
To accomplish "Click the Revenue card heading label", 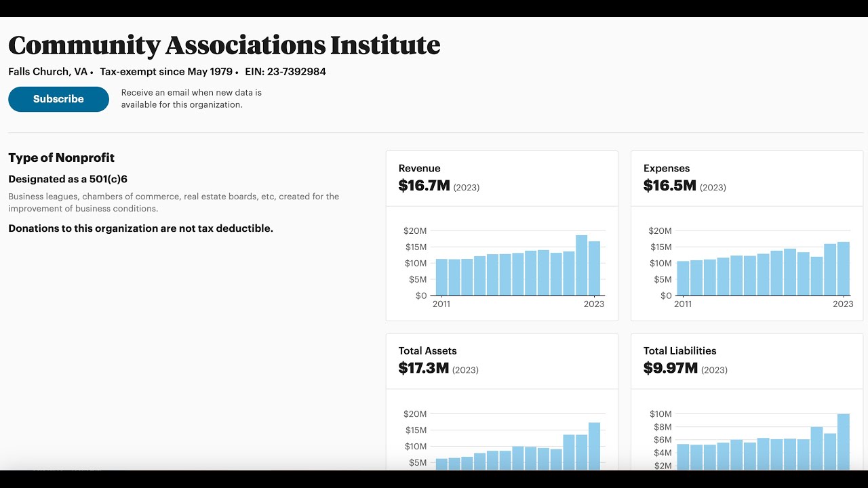I will pyautogui.click(x=420, y=168).
